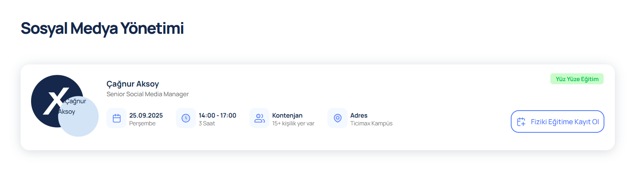Click the location pin icon beside Adres
The width and height of the screenshot is (644, 170).
(x=338, y=118)
